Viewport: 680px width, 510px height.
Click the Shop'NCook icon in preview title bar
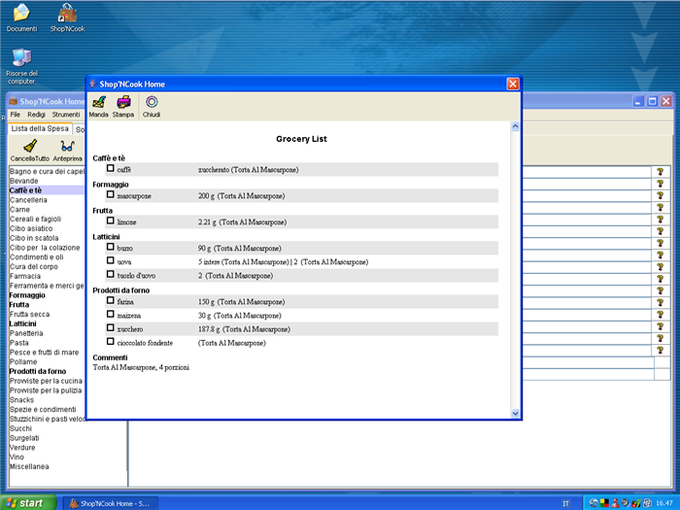click(x=93, y=84)
